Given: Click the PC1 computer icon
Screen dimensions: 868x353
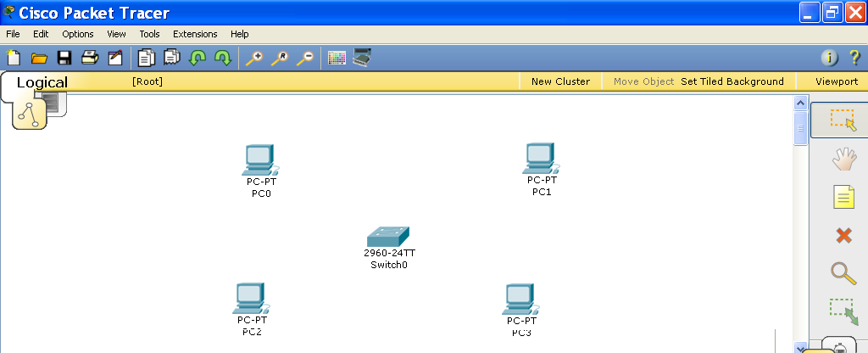Looking at the screenshot, I should [x=541, y=159].
